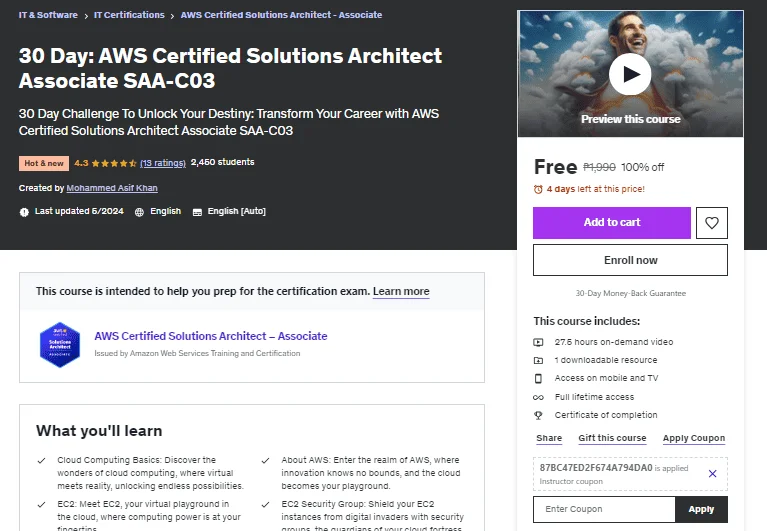Screen dimensions: 767x531
Task: Click the '1 downloadable resource' text
Action: pos(606,360)
